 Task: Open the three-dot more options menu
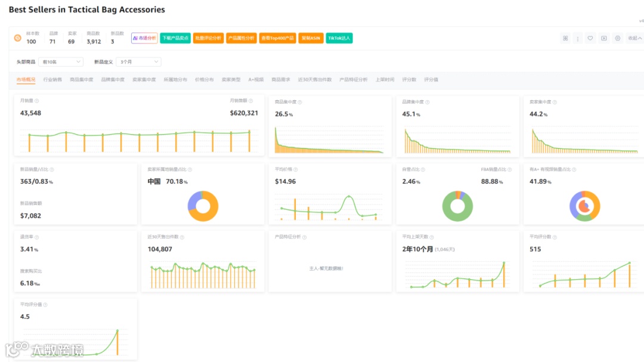pyautogui.click(x=577, y=39)
